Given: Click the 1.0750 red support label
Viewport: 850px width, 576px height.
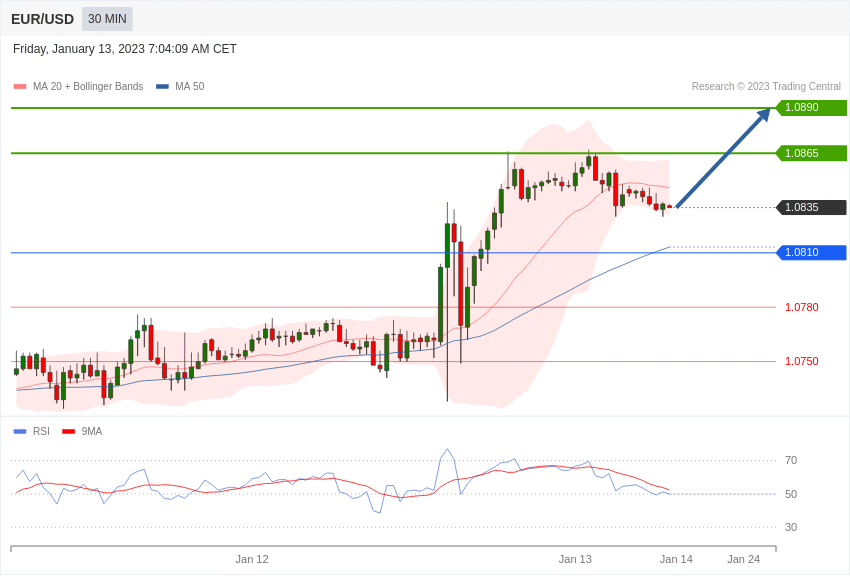Looking at the screenshot, I should (802, 361).
